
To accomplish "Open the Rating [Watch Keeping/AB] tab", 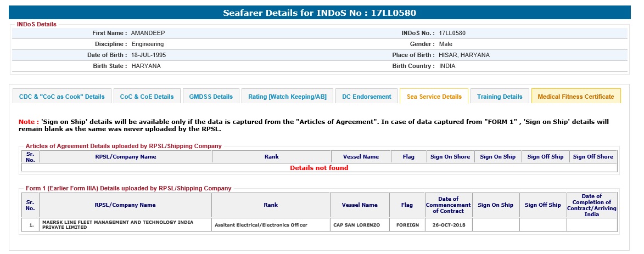I will [x=287, y=97].
